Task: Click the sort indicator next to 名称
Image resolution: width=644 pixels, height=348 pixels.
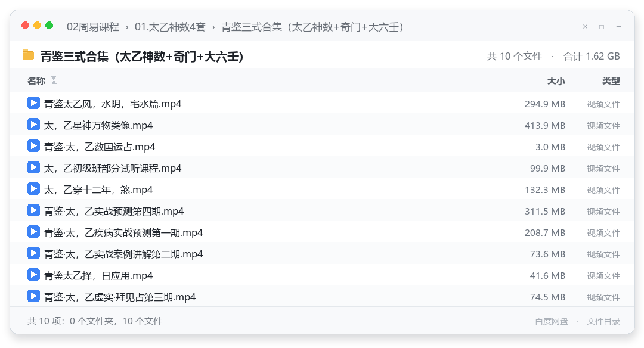Action: tap(54, 80)
